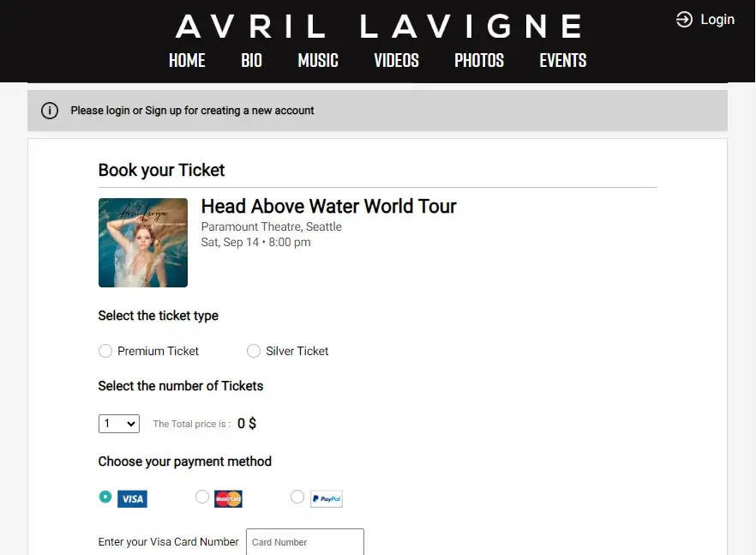Select the Premium Ticket radio button
756x555 pixels.
pyautogui.click(x=105, y=351)
